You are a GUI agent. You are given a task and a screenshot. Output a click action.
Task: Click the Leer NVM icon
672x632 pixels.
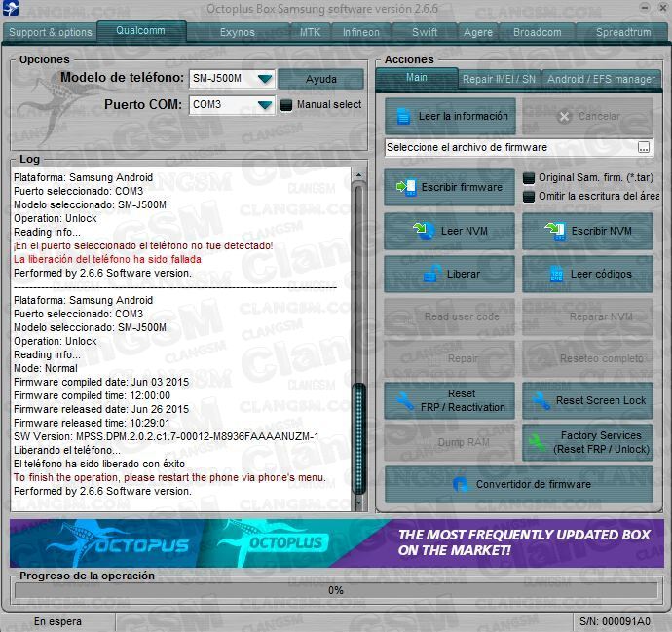[x=424, y=231]
